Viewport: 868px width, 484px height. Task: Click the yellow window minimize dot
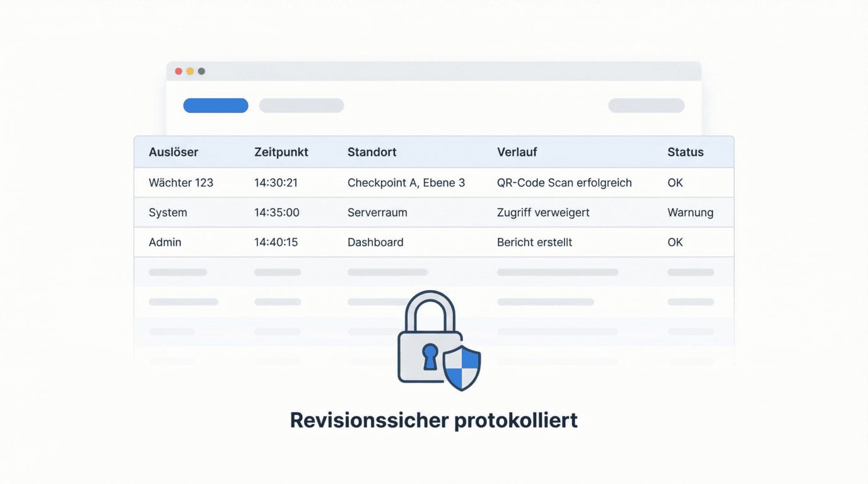(x=190, y=71)
